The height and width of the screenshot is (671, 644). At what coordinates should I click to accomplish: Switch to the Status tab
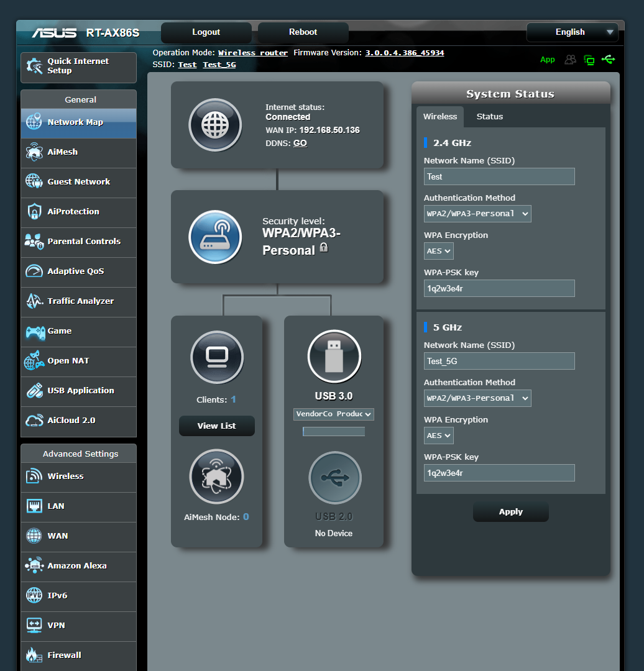pos(489,116)
